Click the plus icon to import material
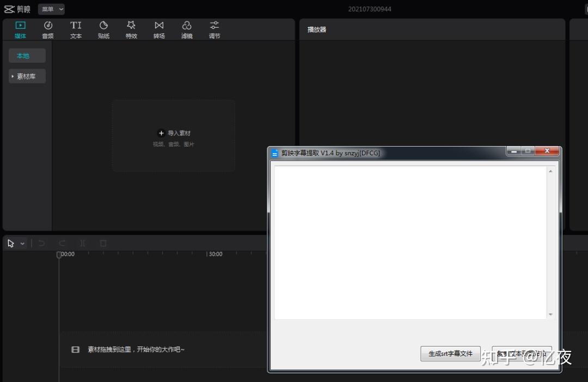Image resolution: width=588 pixels, height=382 pixels. (161, 133)
